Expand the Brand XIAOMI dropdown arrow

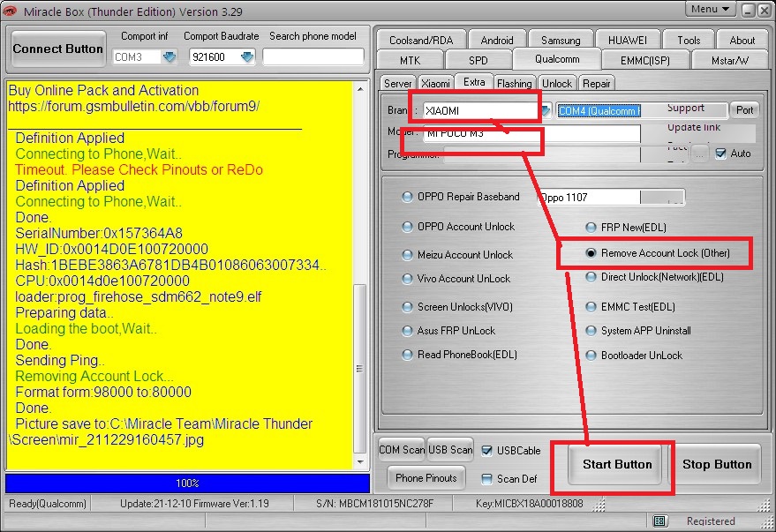[546, 111]
